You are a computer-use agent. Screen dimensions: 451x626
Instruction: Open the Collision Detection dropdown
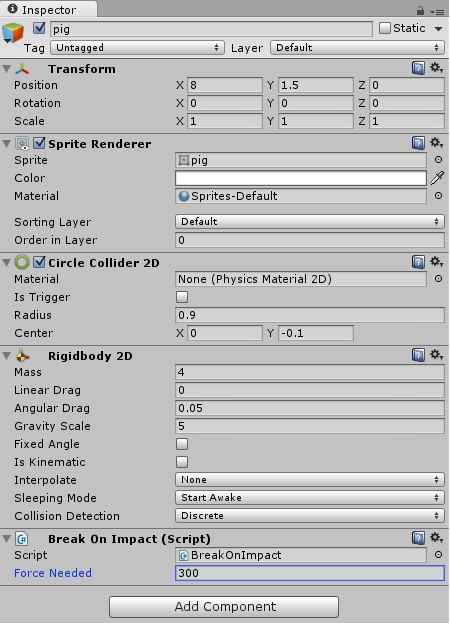(310, 515)
